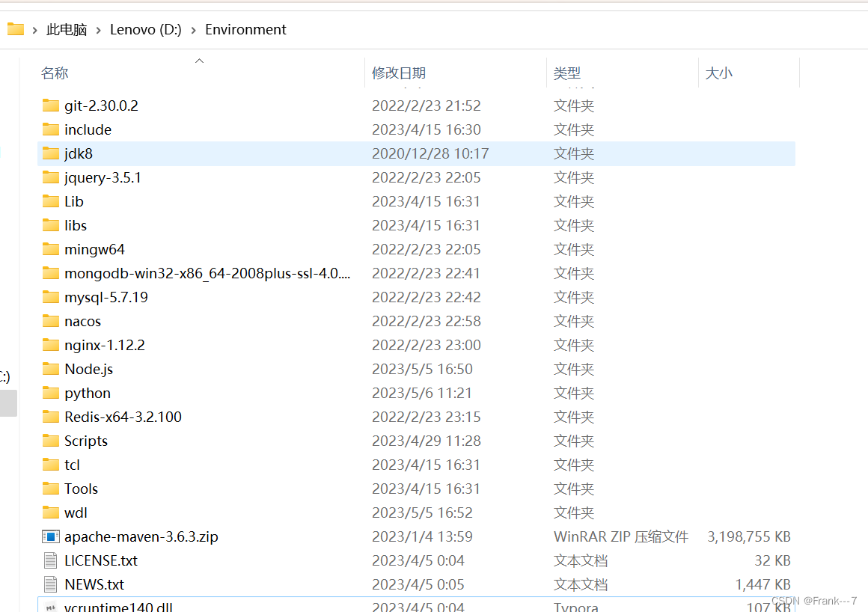The image size is (868, 612).
Task: Expand chevron before Lenovo (D:) breadcrumb
Action: pyautogui.click(x=99, y=30)
